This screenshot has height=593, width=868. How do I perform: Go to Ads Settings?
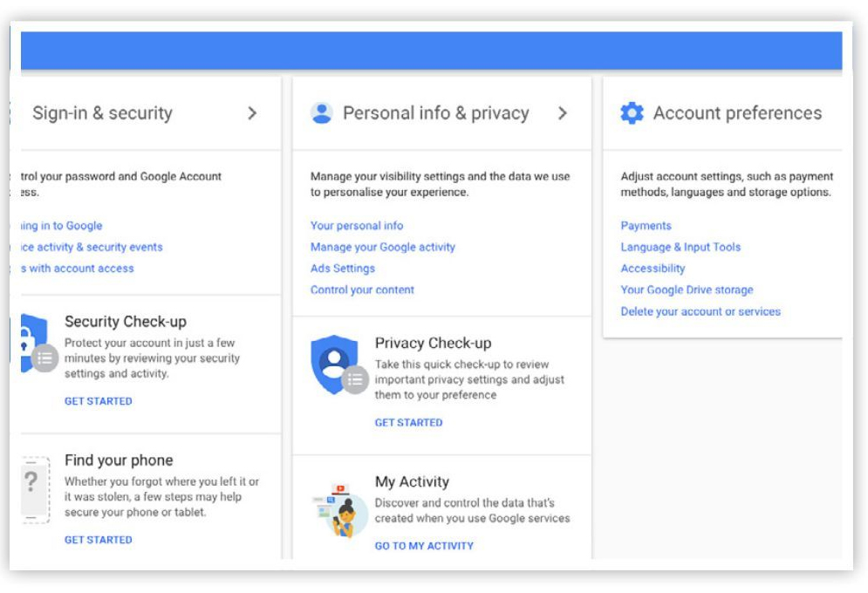(x=343, y=269)
